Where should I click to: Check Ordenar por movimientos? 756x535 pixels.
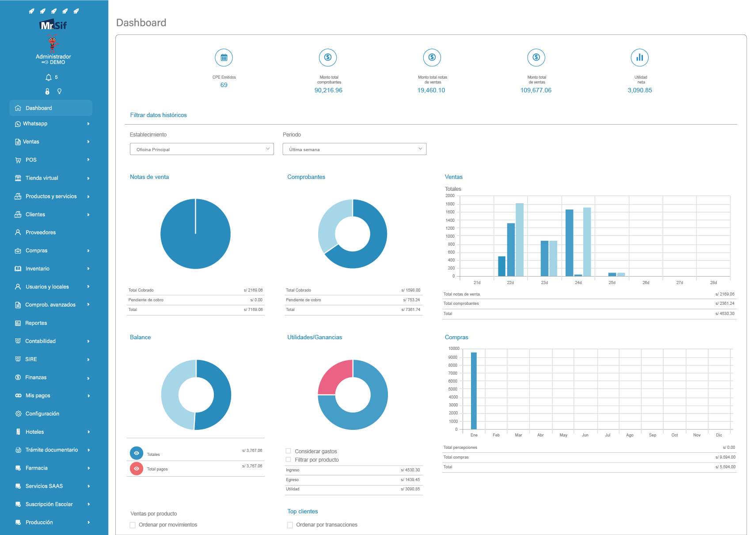click(133, 525)
